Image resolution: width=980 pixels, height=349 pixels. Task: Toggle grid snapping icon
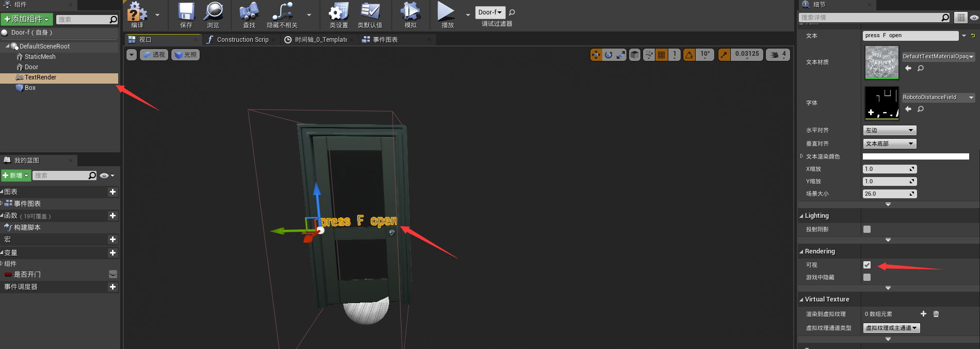pyautogui.click(x=661, y=55)
